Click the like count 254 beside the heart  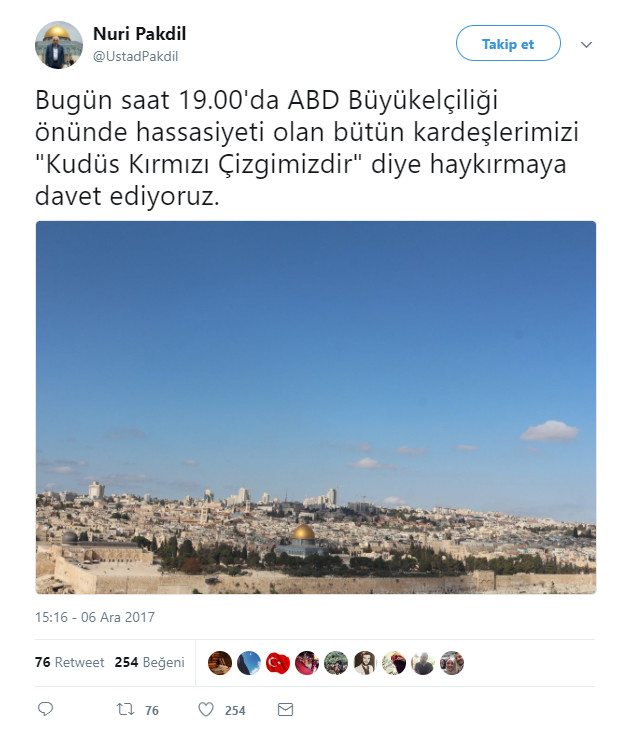[x=235, y=710]
